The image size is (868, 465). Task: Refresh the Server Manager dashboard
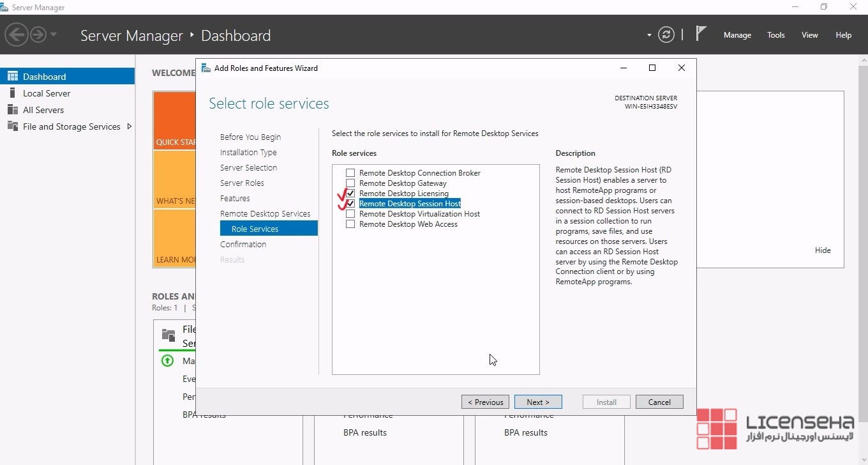(x=666, y=34)
